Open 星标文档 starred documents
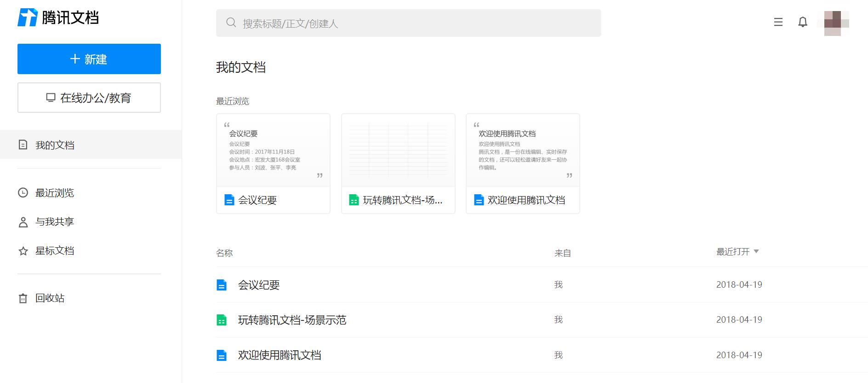The width and height of the screenshot is (868, 383). click(x=55, y=251)
